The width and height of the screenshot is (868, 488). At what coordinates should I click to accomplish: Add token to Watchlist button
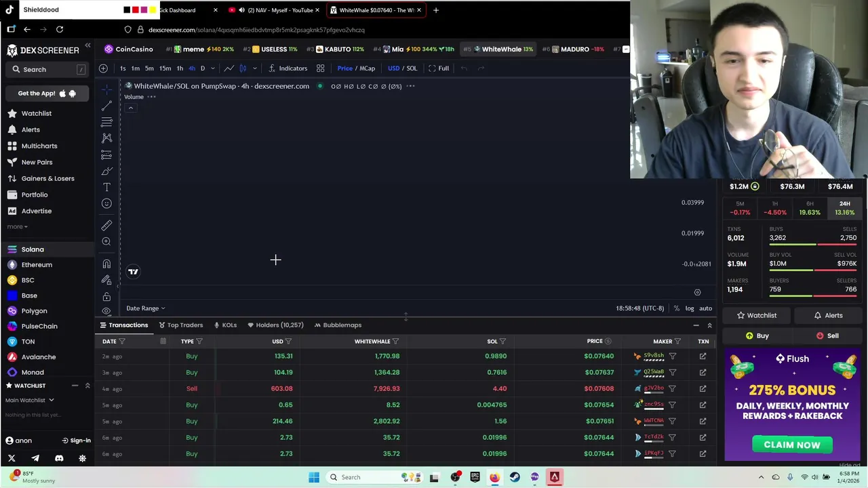(756, 315)
